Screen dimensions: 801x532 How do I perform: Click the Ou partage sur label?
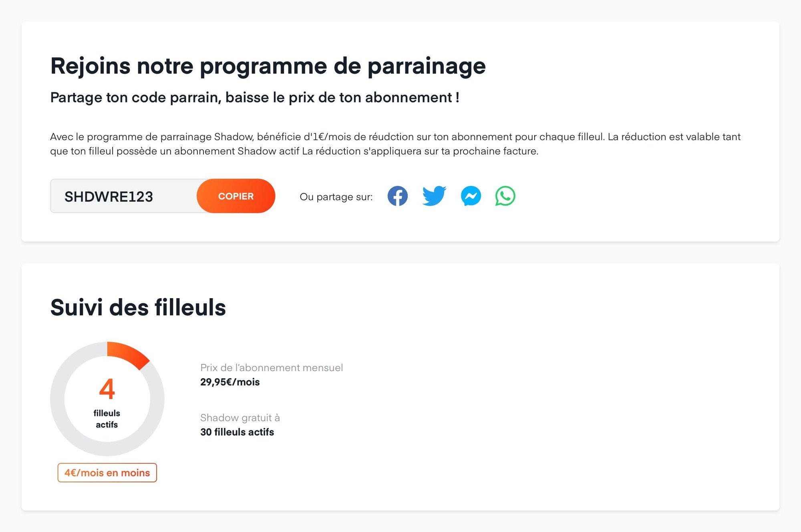[336, 197]
